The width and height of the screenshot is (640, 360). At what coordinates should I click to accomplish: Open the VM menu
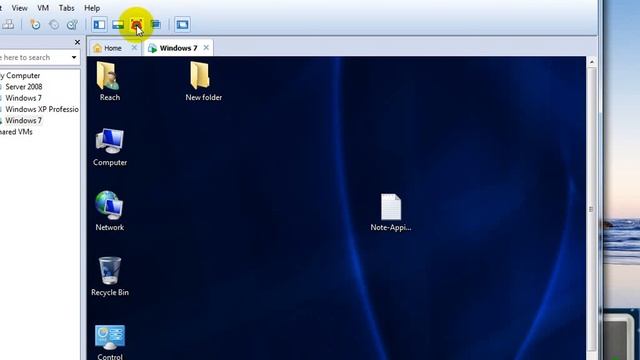point(43,8)
